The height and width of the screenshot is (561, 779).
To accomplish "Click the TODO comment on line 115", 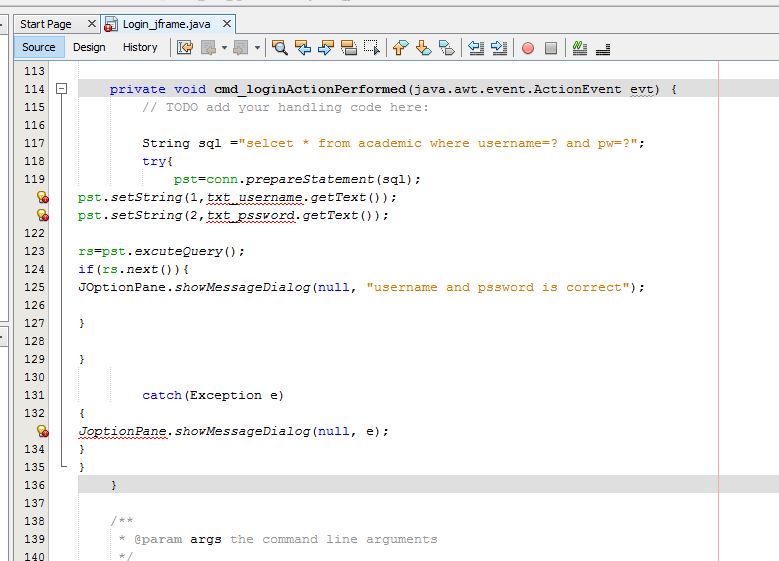I will tap(285, 107).
